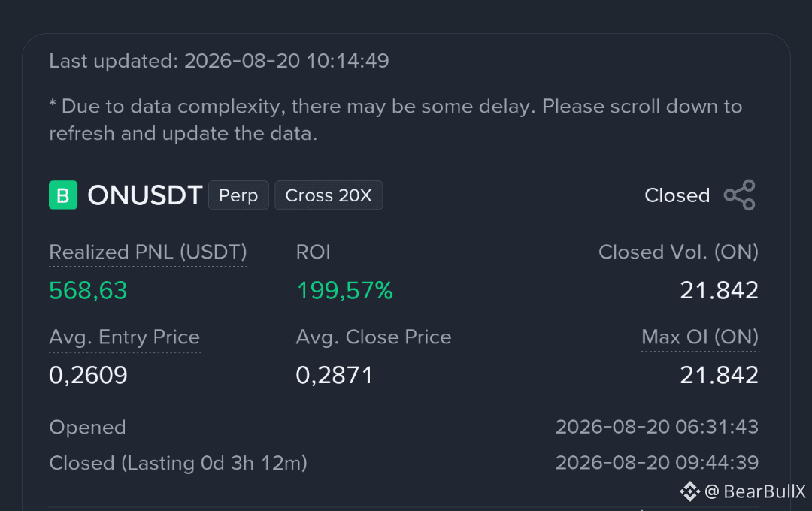Click the Closed status label
Viewport: 812px width, 511px height.
click(x=677, y=195)
